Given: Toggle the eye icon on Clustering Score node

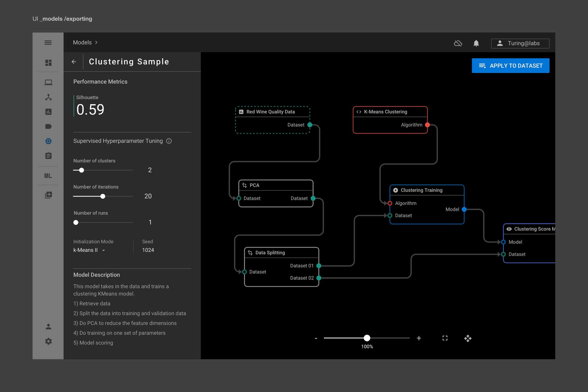Looking at the screenshot, I should point(509,229).
